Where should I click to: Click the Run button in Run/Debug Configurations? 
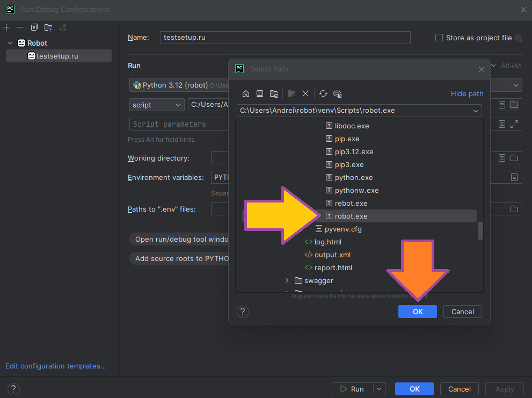353,389
